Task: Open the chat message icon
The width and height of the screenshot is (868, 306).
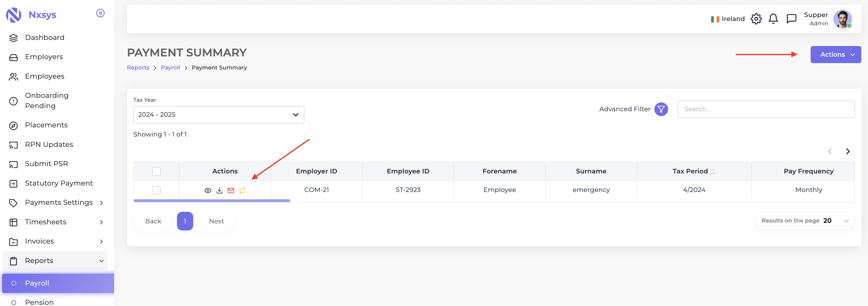Action: point(791,19)
